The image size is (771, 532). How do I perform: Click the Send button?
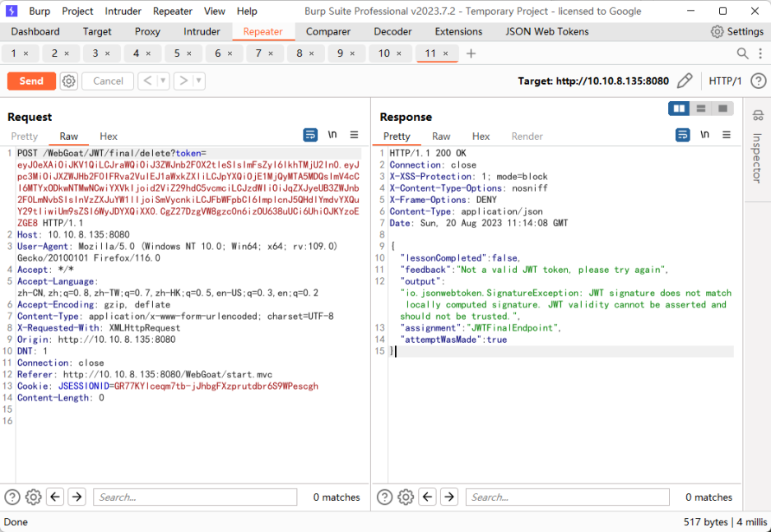coord(31,81)
